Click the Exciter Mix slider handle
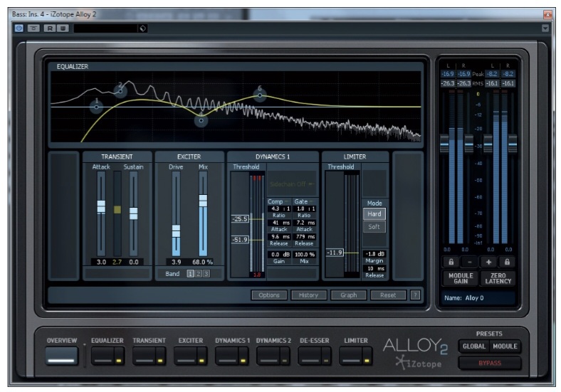The width and height of the screenshot is (561, 392). point(203,201)
